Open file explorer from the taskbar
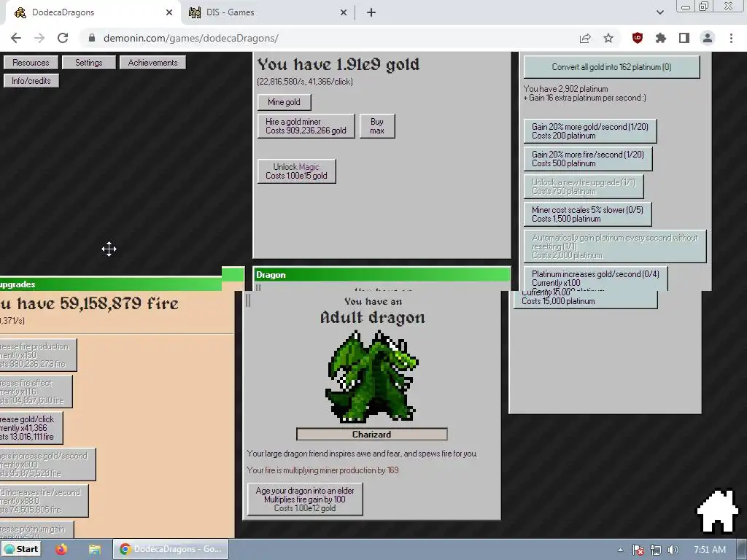747x560 pixels. point(94,549)
